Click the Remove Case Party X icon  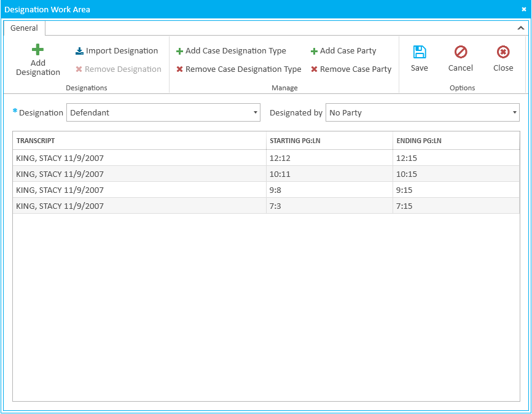click(314, 69)
